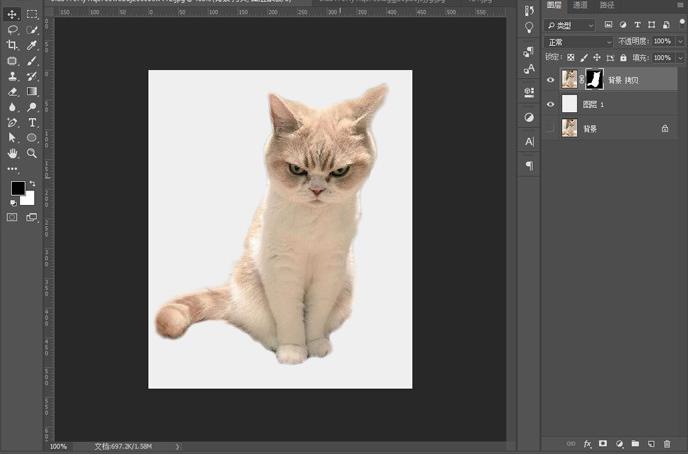Click the black foreground color swatch

tap(17, 188)
